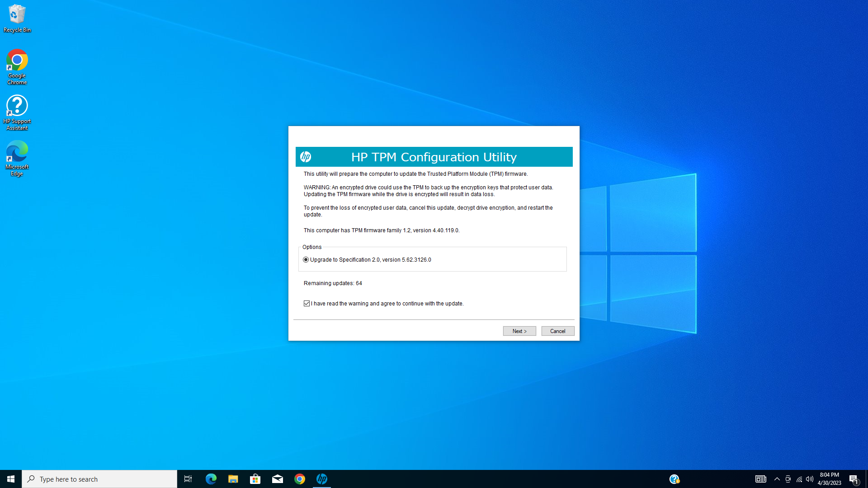Open the Recycle Bin
The width and height of the screenshot is (868, 488).
pos(17,14)
